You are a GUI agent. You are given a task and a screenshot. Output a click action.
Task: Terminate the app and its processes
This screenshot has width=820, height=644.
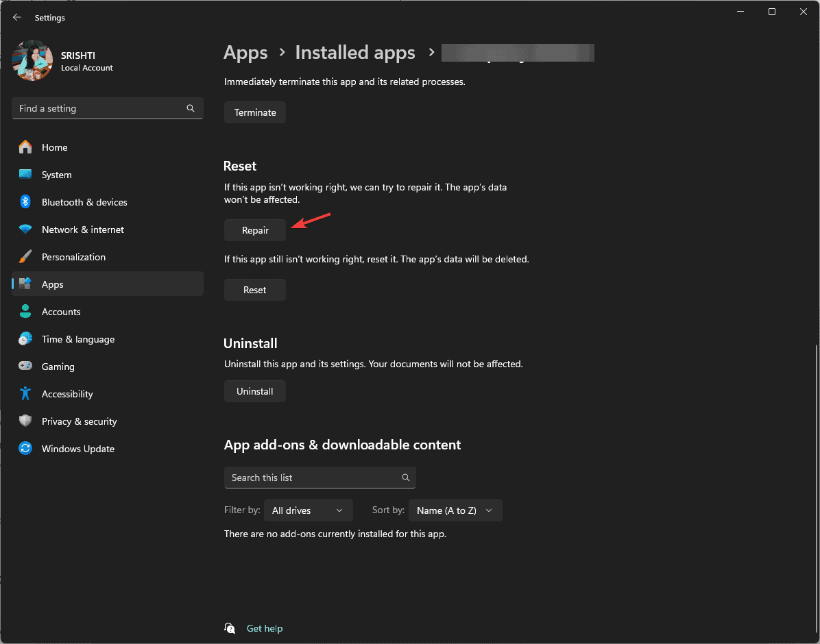(x=254, y=112)
